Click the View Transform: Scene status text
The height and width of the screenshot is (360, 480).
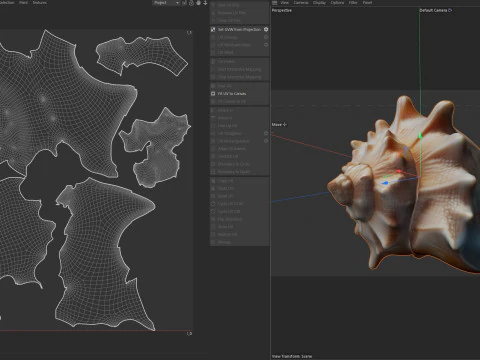(292, 356)
